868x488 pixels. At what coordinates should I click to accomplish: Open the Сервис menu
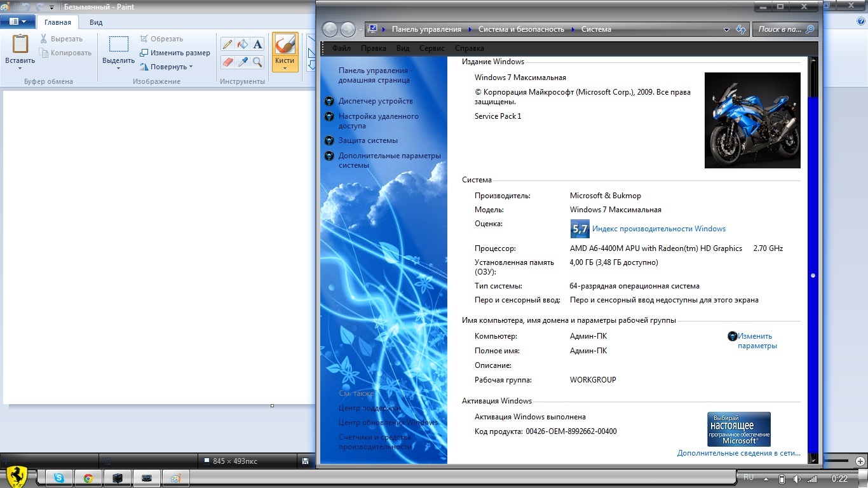coord(432,48)
